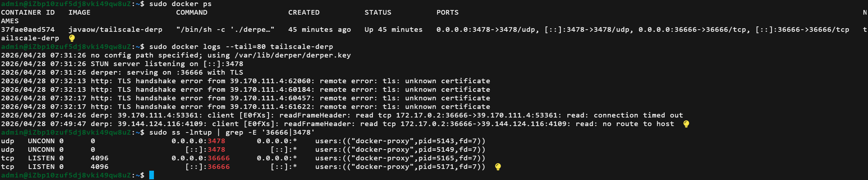This screenshot has width=868, height=180.
Task: Click the lightbulb next to the pid=5171 line
Action: pyautogui.click(x=498, y=167)
